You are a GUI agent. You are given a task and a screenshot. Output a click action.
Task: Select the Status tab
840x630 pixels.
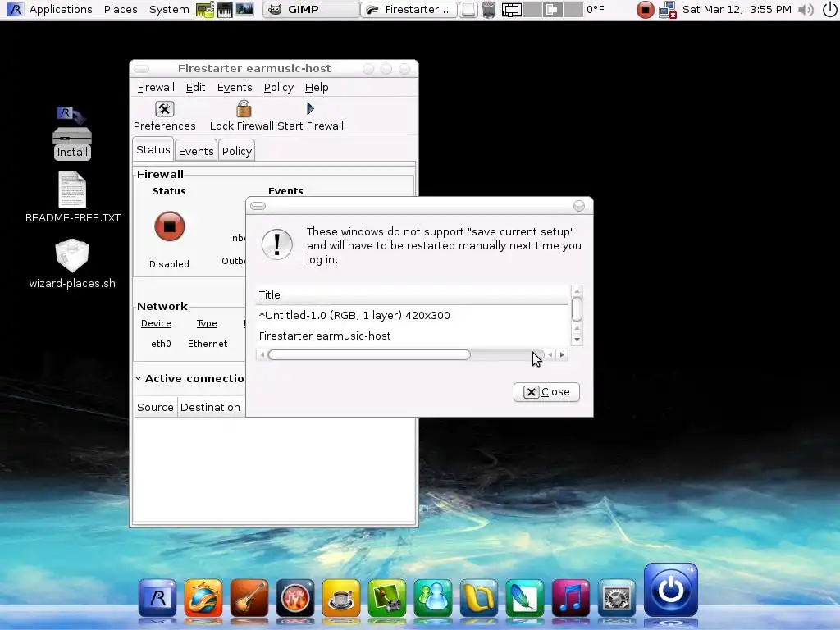tap(153, 149)
